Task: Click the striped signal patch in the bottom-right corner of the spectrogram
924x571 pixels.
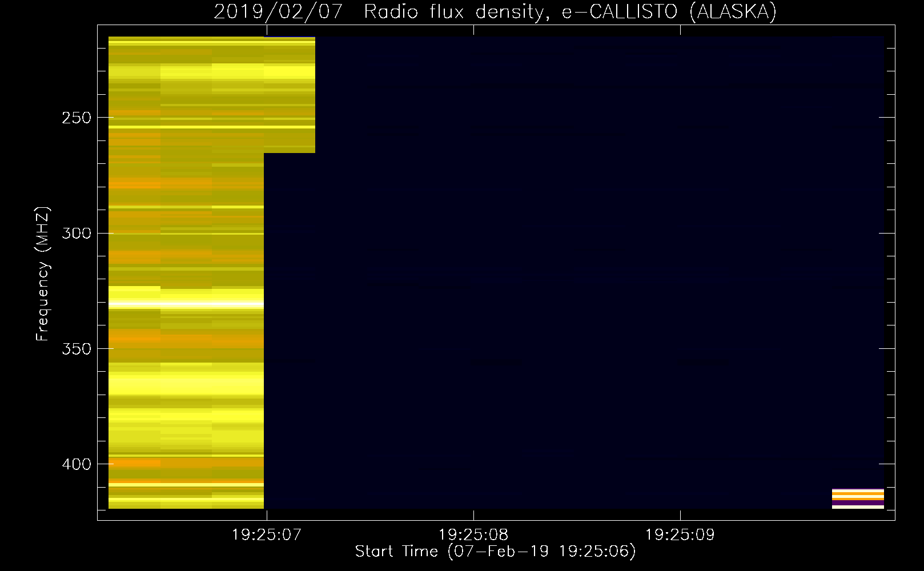Action: pos(858,498)
